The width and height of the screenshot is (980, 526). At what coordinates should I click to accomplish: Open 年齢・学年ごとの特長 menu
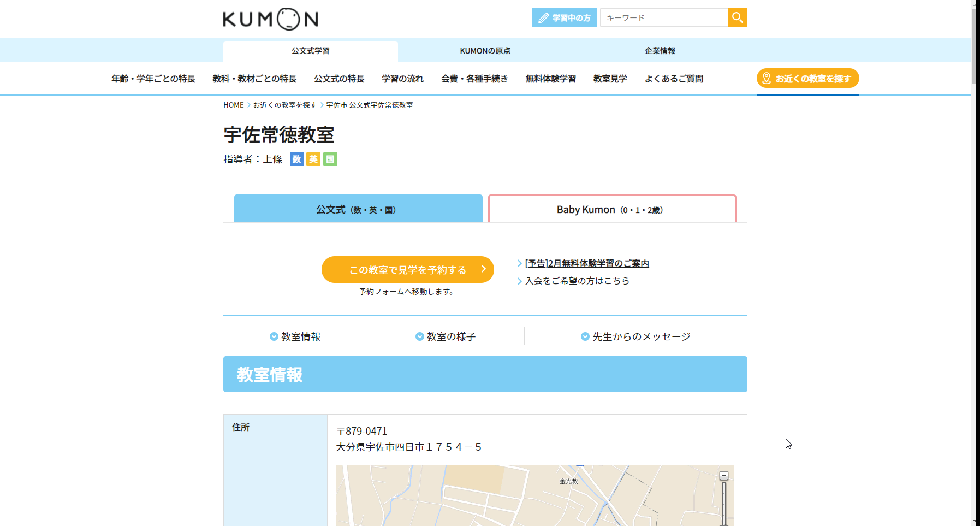pyautogui.click(x=153, y=79)
